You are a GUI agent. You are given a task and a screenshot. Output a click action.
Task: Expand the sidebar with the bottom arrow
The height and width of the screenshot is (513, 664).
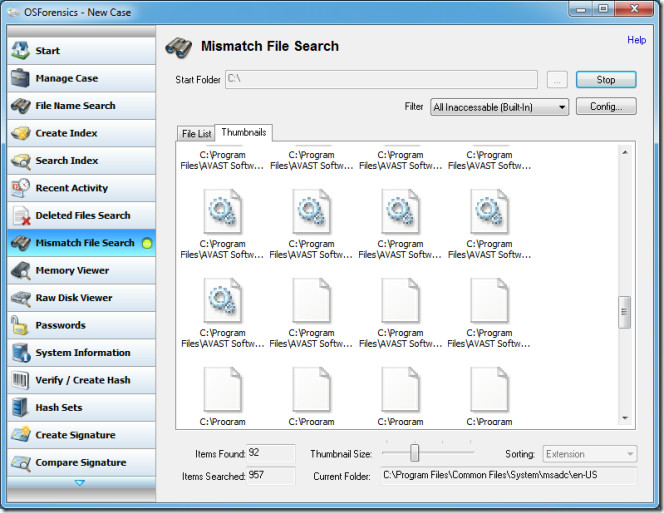pyautogui.click(x=79, y=483)
